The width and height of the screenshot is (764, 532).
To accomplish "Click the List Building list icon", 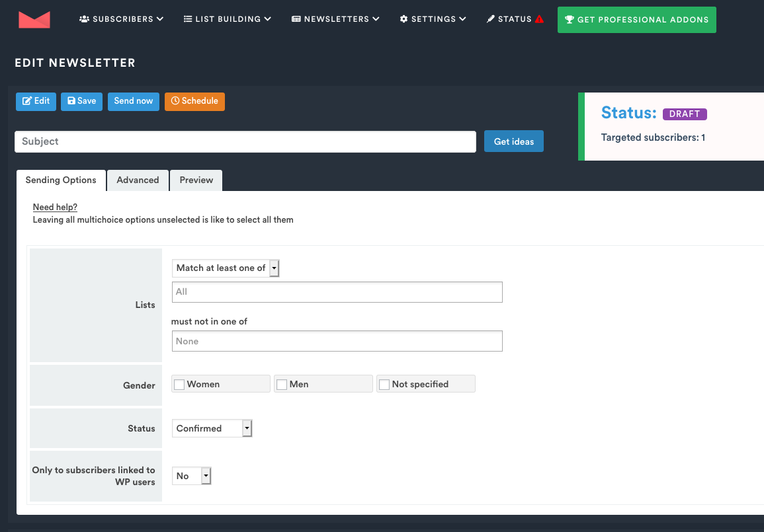I will pyautogui.click(x=188, y=20).
